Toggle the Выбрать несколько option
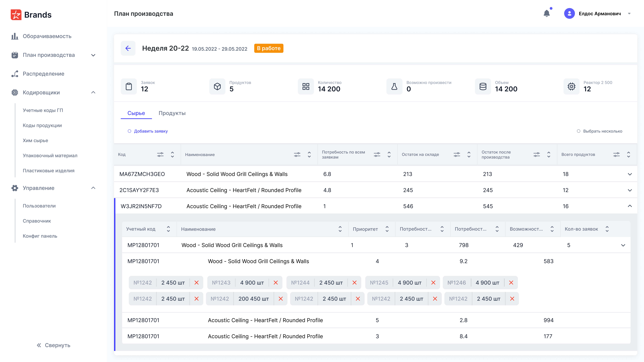Screen dimensions: 644x362 point(599,131)
